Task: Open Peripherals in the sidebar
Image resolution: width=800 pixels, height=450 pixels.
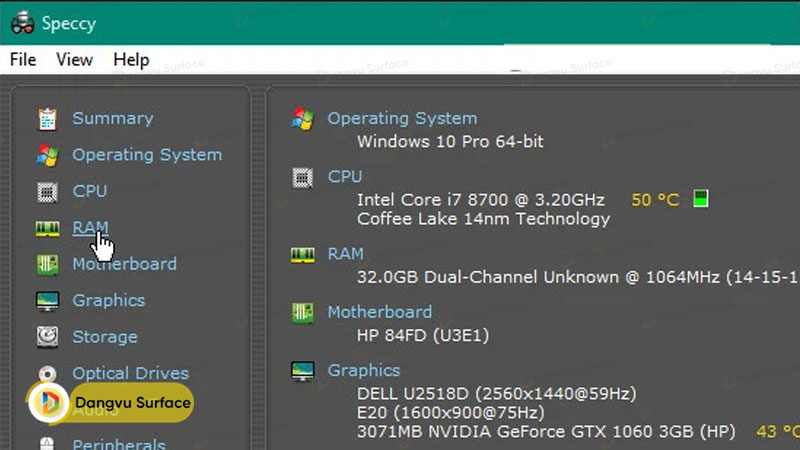Action: coord(119,443)
